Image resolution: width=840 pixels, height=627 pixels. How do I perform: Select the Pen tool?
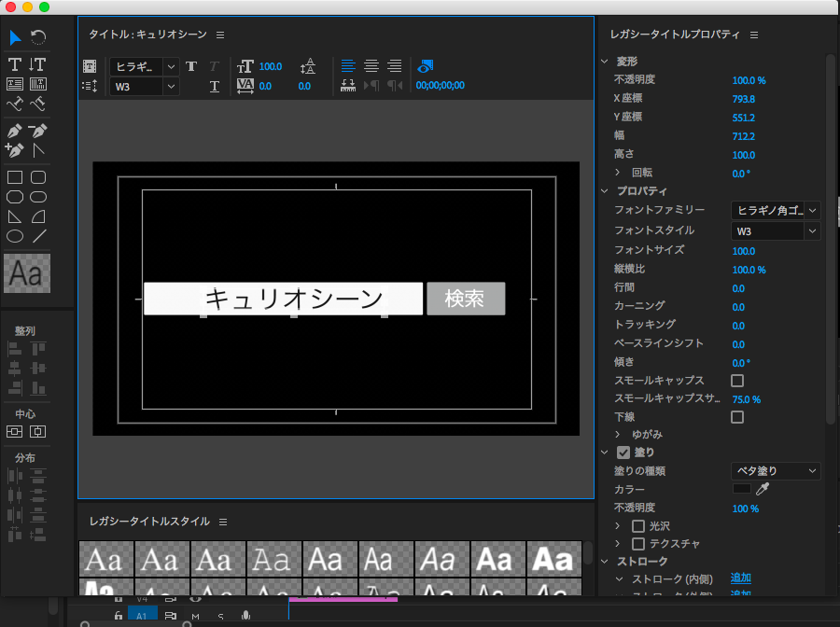click(x=15, y=131)
